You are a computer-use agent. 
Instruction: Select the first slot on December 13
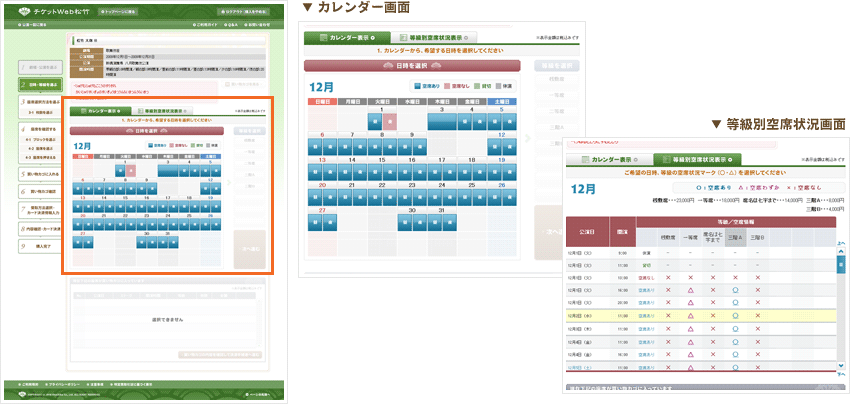(314, 172)
